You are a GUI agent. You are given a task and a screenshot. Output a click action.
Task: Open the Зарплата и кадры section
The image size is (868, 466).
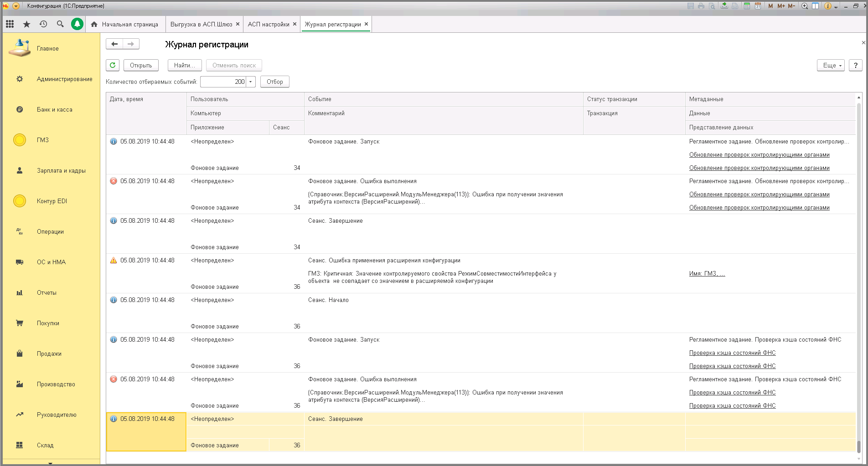click(51, 171)
